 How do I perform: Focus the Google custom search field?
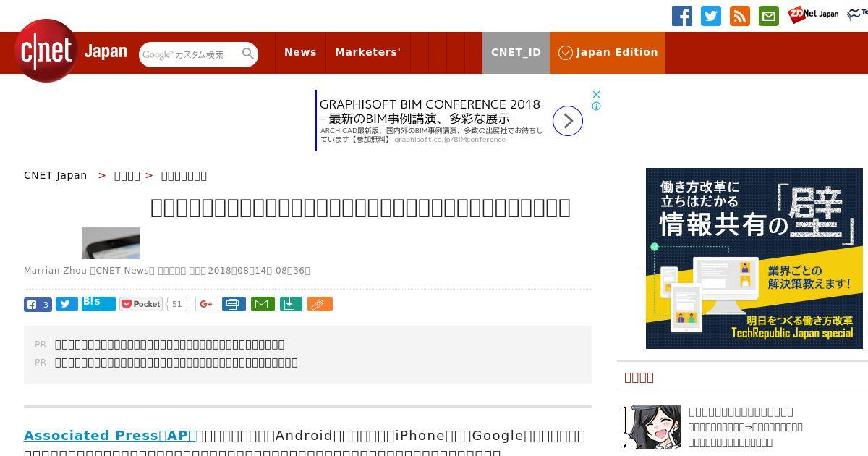coord(190,54)
